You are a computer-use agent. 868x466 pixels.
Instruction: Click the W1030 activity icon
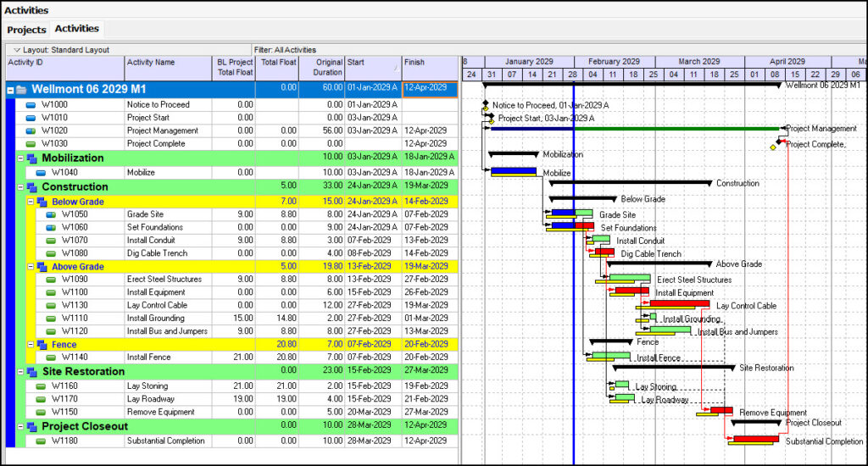click(31, 144)
